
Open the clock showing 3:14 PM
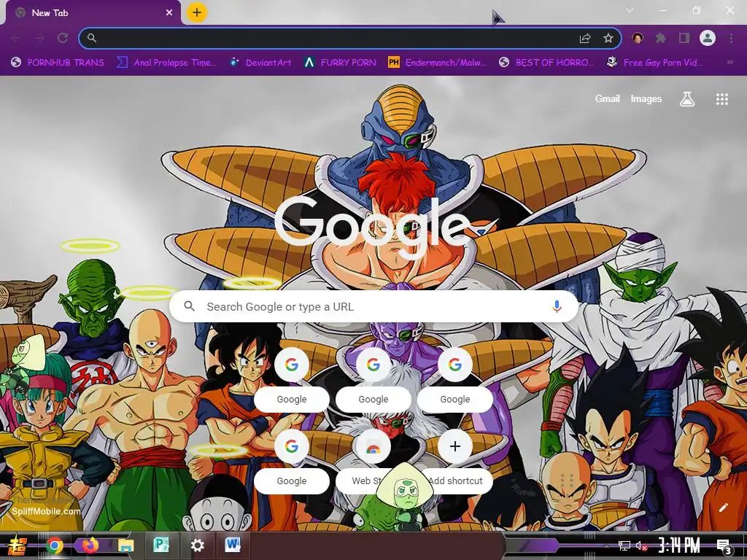pos(679,545)
